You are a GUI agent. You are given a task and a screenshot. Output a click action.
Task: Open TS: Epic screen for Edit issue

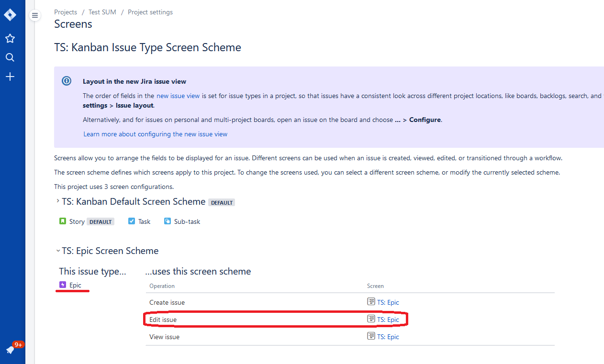[388, 320]
